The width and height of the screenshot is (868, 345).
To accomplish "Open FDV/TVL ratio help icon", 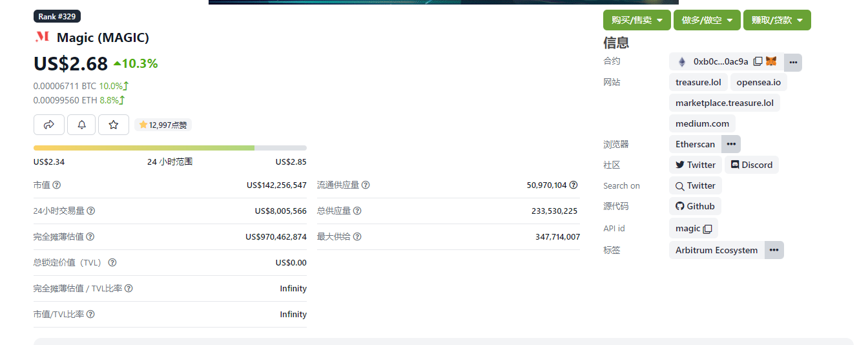I will pyautogui.click(x=129, y=288).
